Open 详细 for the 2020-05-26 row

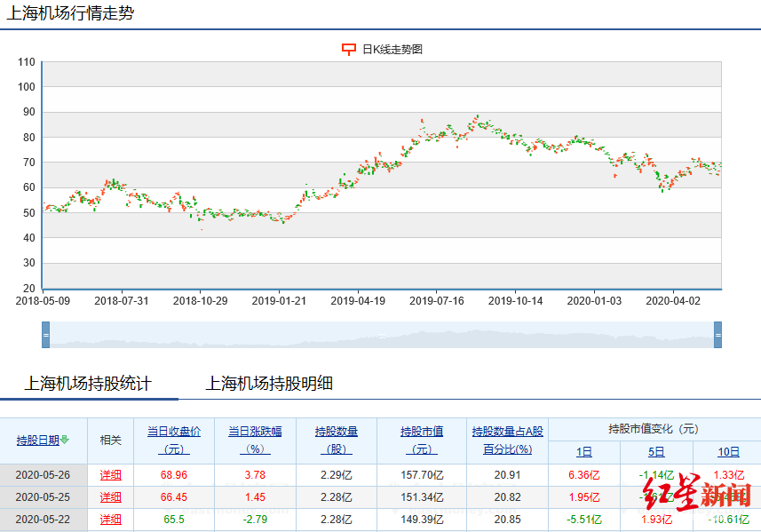point(110,475)
